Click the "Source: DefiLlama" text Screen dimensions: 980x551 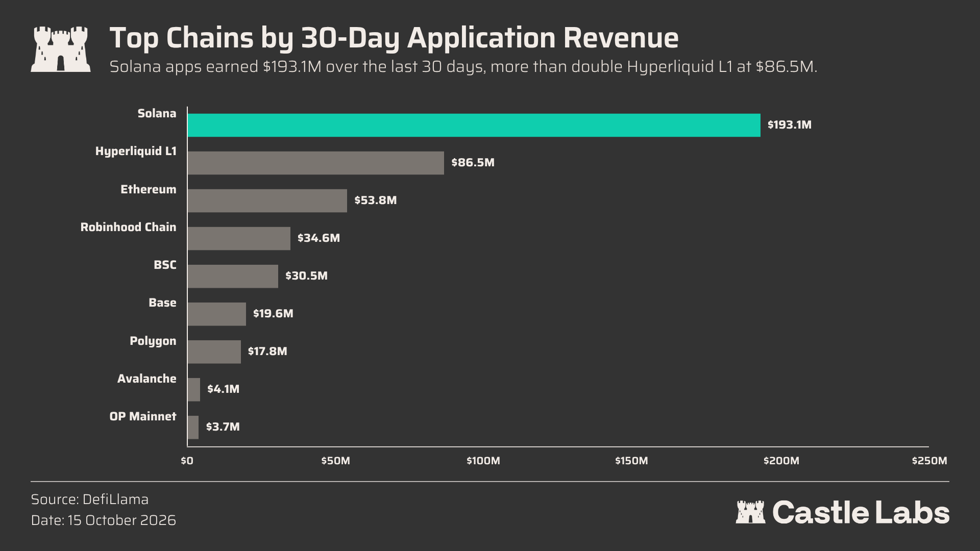(x=90, y=499)
